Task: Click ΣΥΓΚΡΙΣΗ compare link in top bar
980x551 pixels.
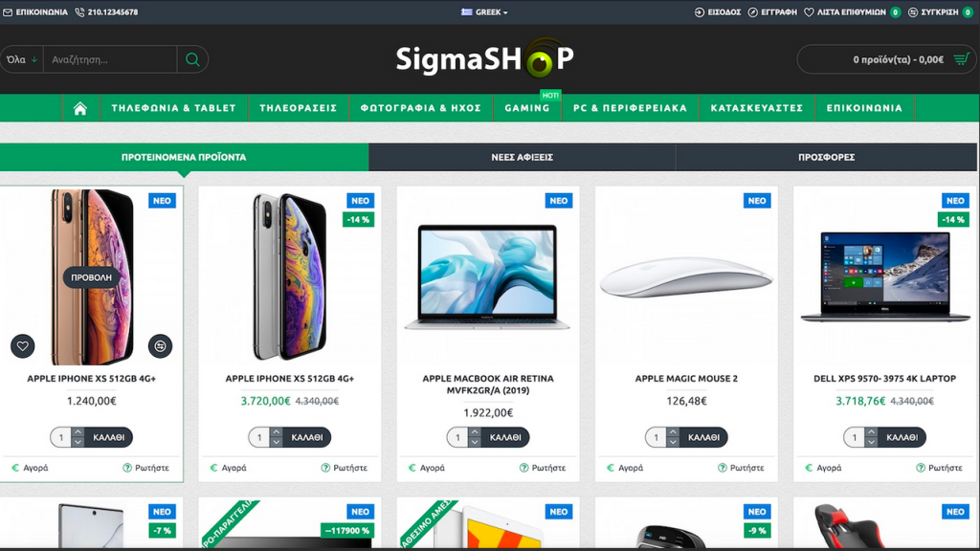Action: 941,11
